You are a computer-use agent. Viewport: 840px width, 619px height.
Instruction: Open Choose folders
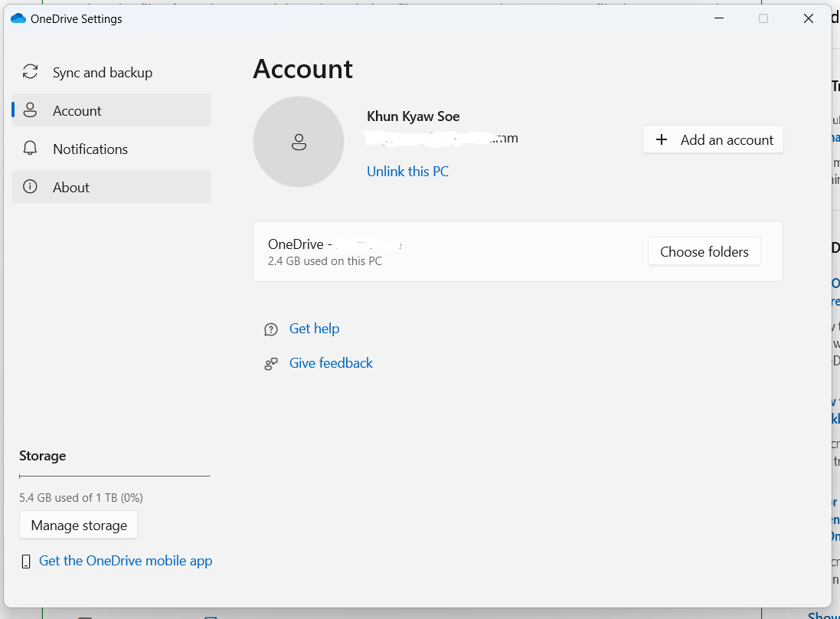pos(704,252)
